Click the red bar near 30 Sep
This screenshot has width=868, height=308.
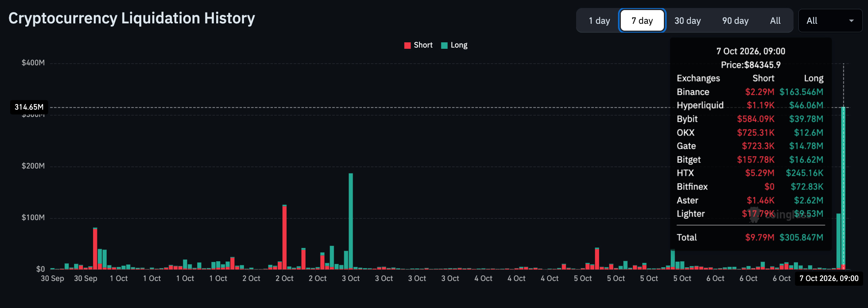pyautogui.click(x=95, y=249)
